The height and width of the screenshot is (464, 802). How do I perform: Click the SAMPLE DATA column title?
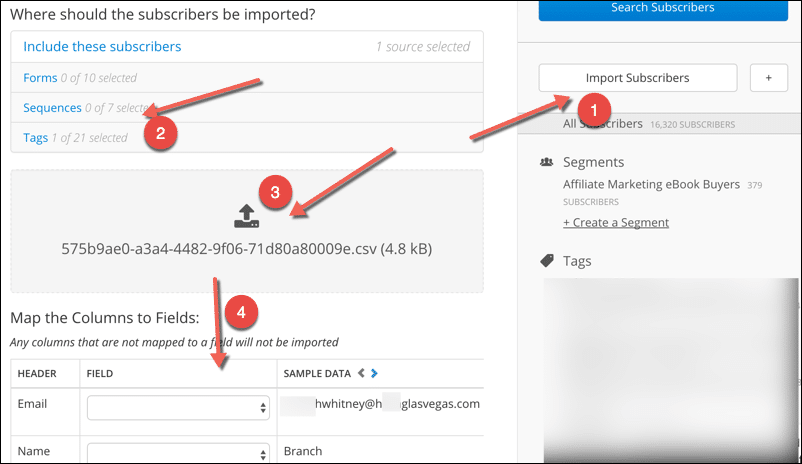click(317, 373)
